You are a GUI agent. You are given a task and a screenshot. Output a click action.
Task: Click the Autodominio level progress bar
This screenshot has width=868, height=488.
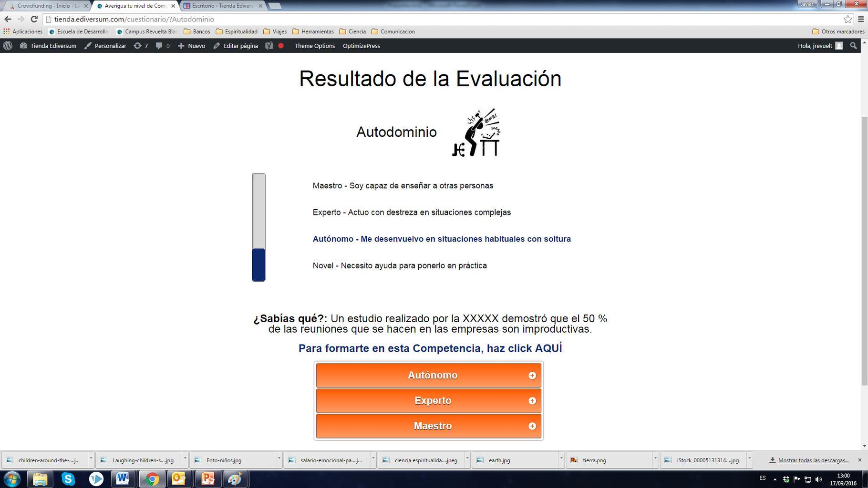(x=258, y=227)
